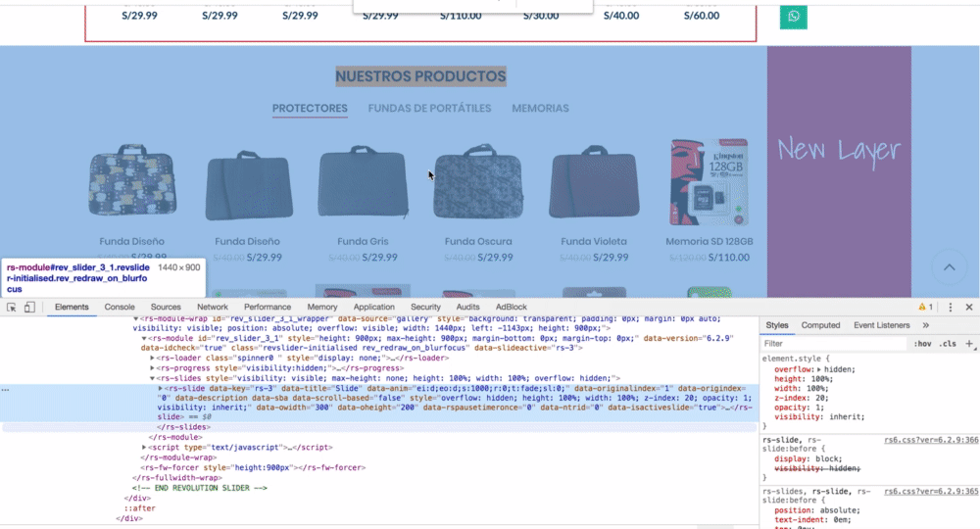Open the Security tab
The image size is (980, 529).
[425, 308]
